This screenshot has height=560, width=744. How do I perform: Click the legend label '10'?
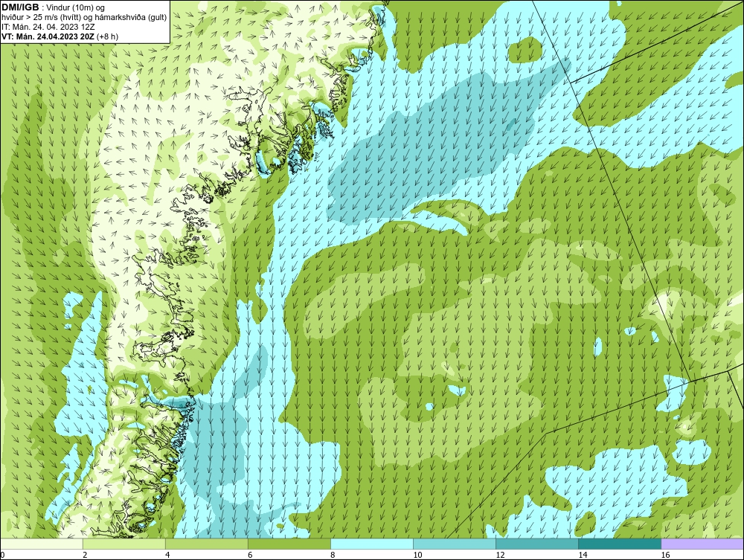(x=417, y=555)
